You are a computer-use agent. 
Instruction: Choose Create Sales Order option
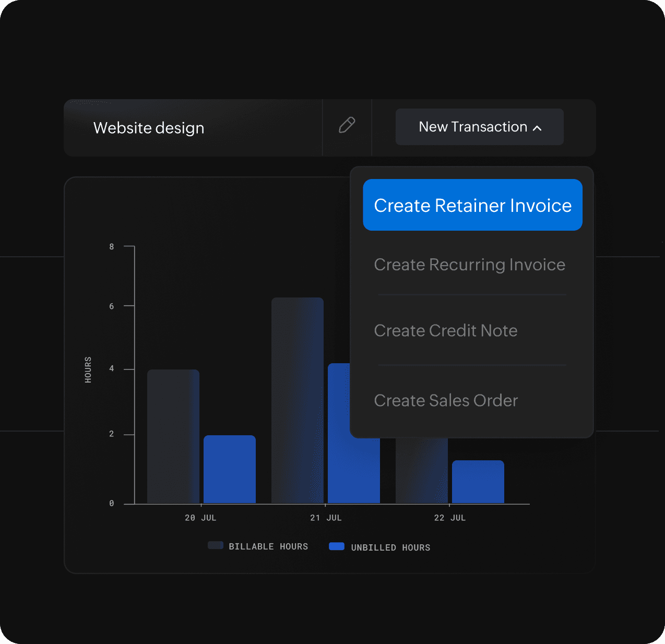pos(446,400)
